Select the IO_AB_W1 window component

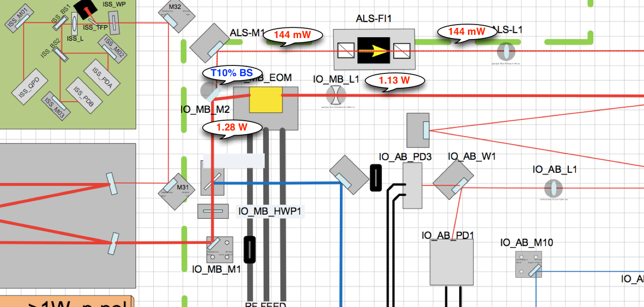(x=453, y=180)
